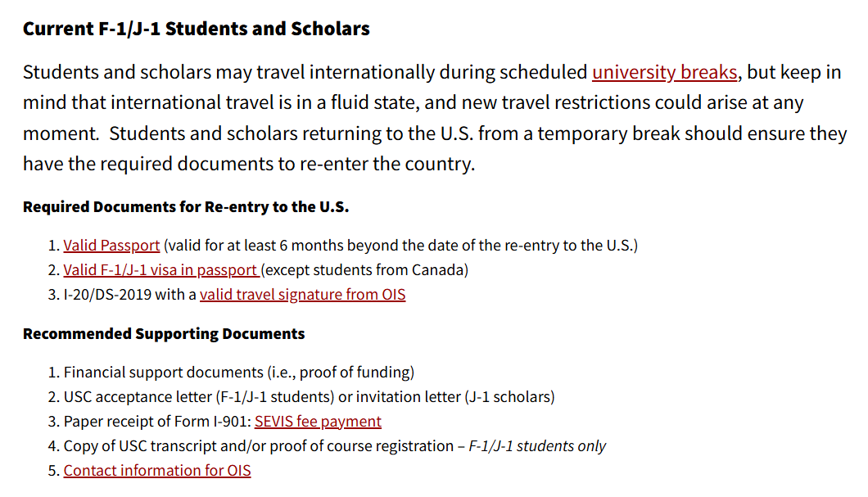Click the Required Documents for Re-entry heading

tap(186, 207)
